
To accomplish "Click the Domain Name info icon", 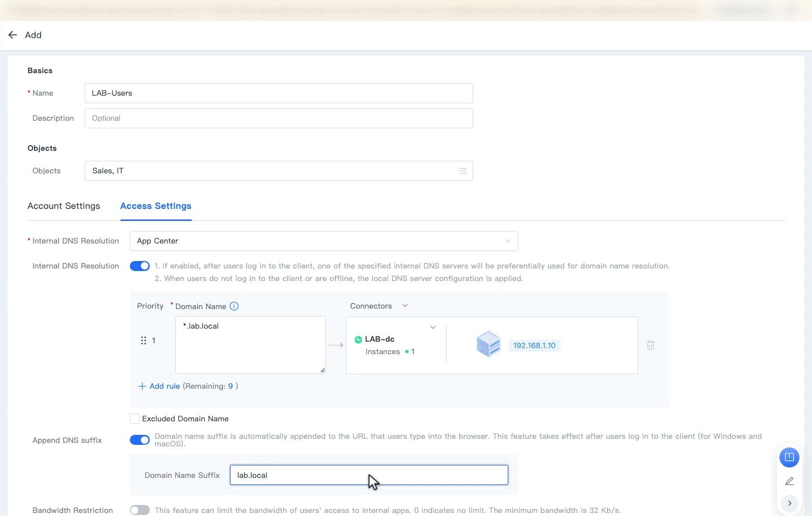I will 234,306.
